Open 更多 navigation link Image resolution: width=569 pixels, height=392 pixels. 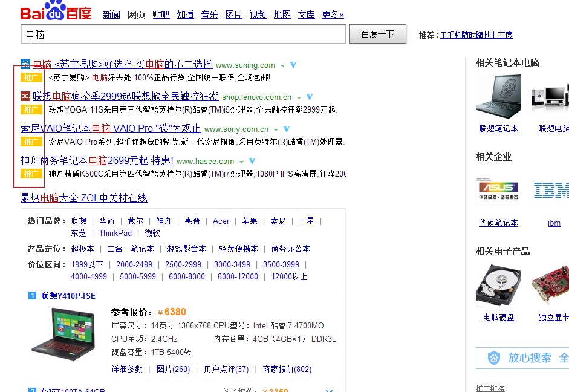(x=333, y=15)
